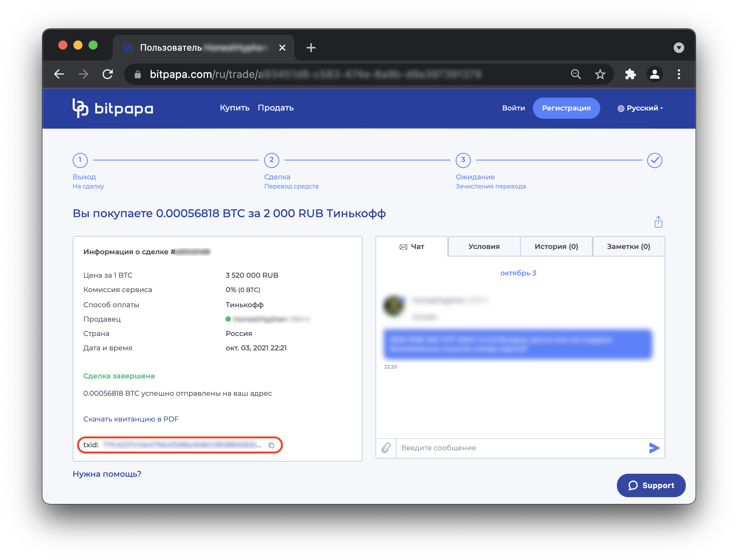Image resolution: width=738 pixels, height=560 pixels.
Task: Click the 0% (0 BTC) commission value
Action: (x=243, y=290)
